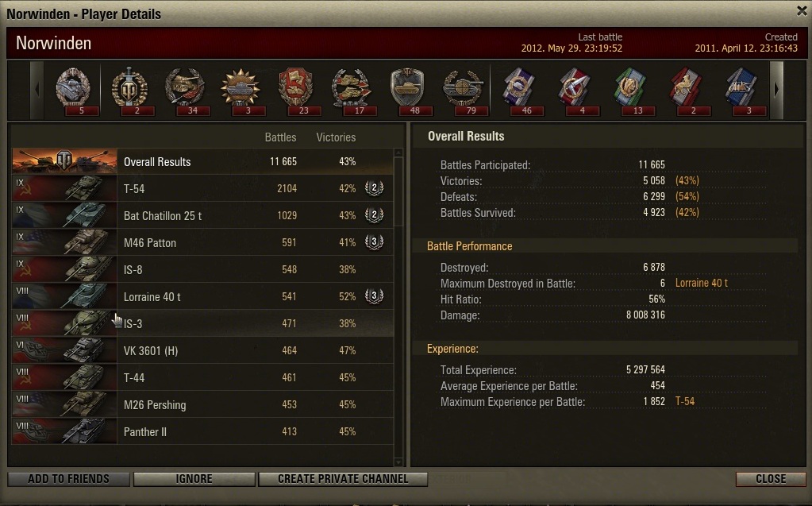Close the Player Details window with the Close button

click(771, 478)
